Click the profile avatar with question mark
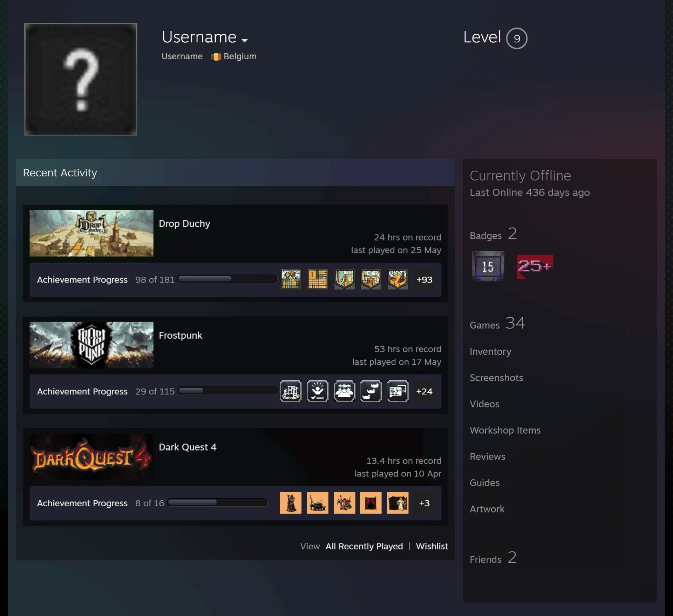673x616 pixels. 81,79
